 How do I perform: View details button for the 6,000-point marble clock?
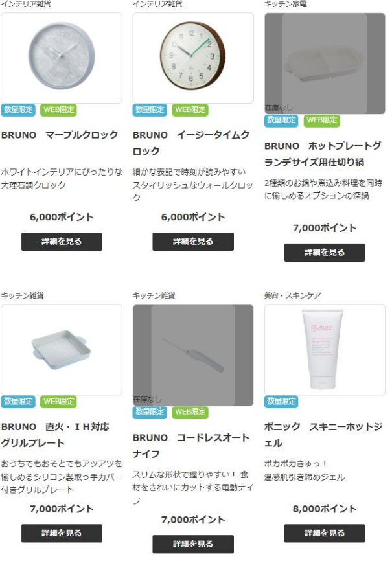[62, 242]
